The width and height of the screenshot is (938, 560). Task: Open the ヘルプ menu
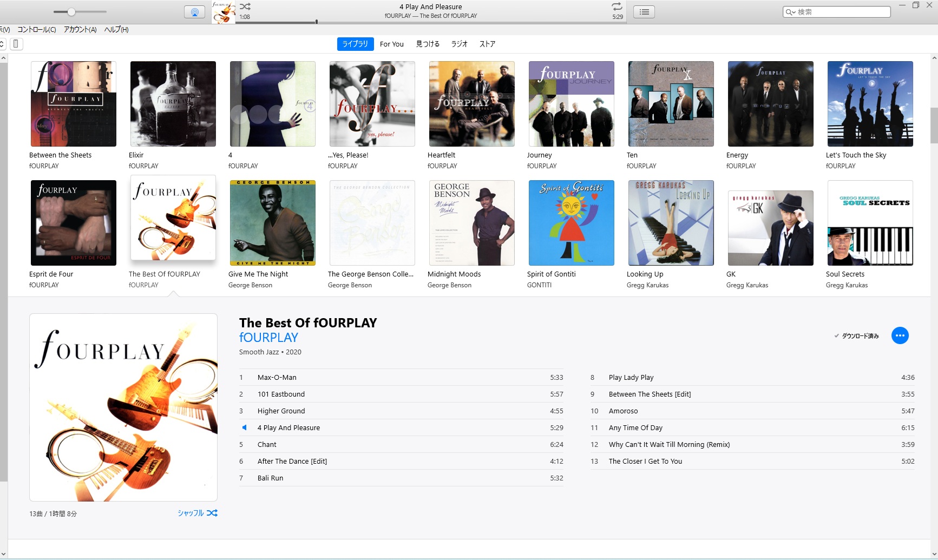pyautogui.click(x=116, y=30)
